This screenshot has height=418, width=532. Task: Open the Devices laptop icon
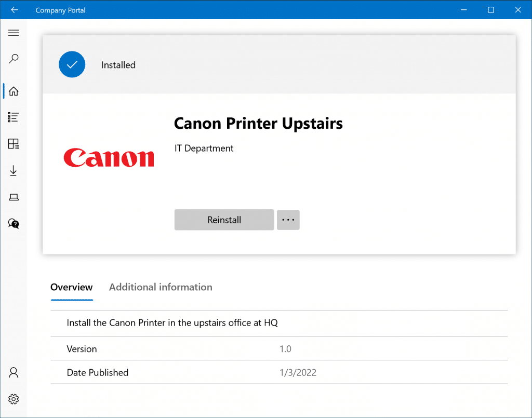coord(14,197)
